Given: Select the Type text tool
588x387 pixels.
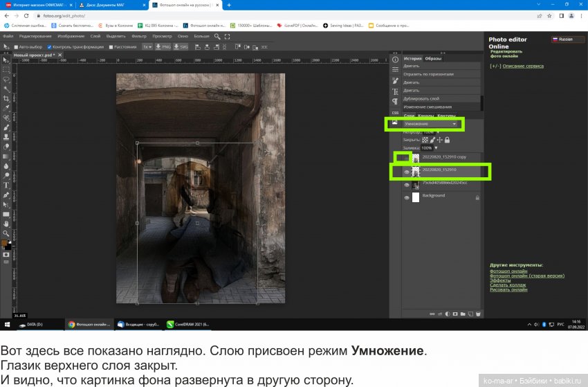Looking at the screenshot, I should [x=6, y=186].
